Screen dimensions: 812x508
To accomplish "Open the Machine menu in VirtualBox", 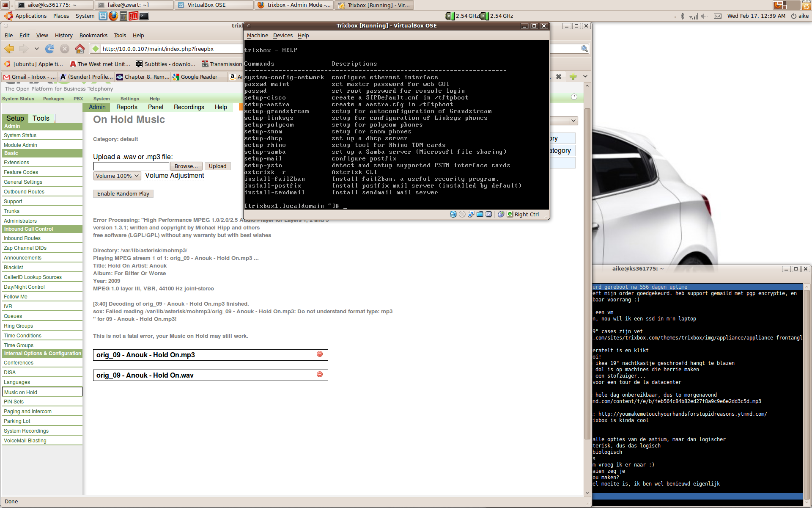I will [258, 36].
